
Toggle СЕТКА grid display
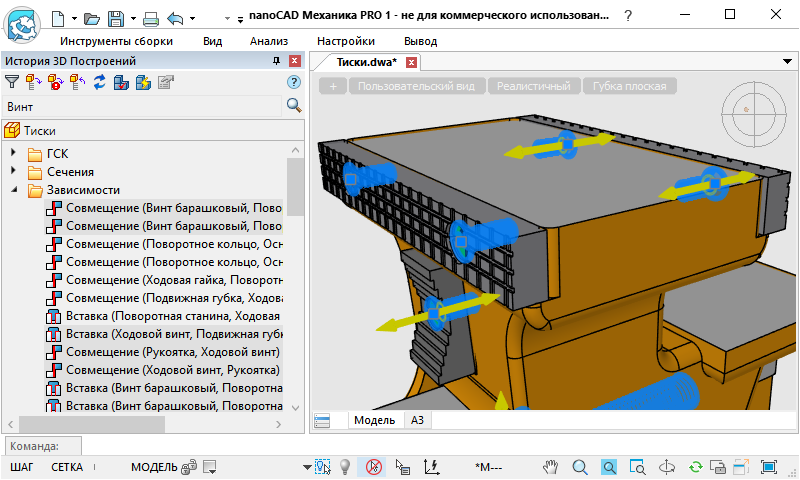[x=67, y=467]
